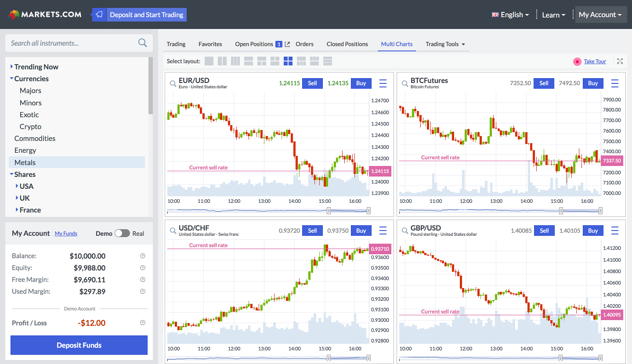Select the two vertical columns layout
This screenshot has width=632, height=364.
222,61
